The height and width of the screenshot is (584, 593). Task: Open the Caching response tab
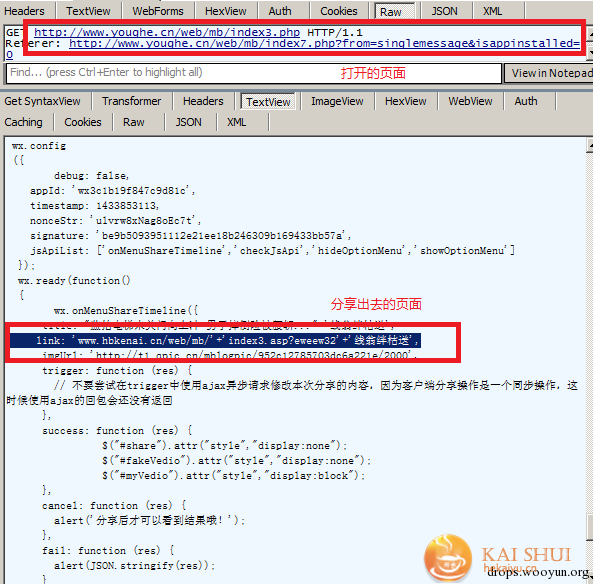click(x=23, y=122)
